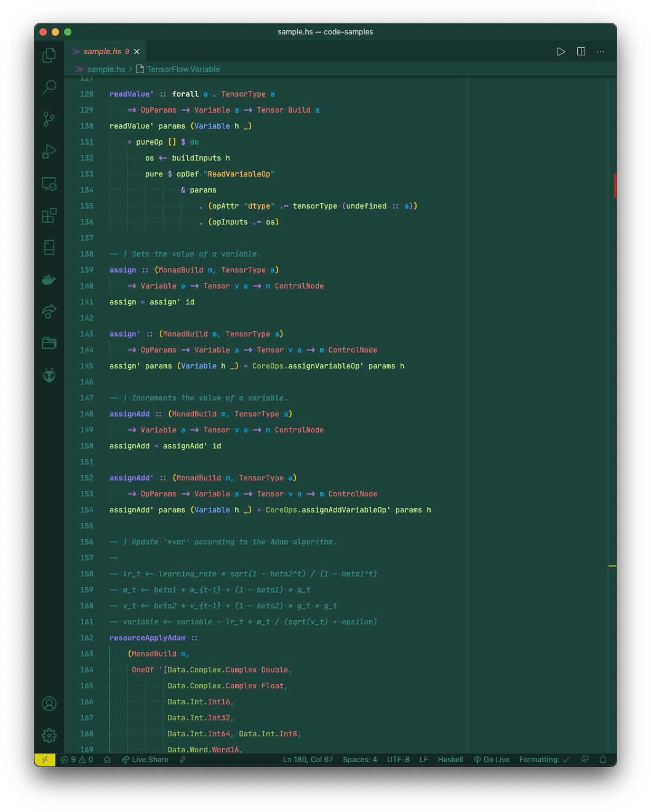
Task: Open the Docker extension panel
Action: (49, 279)
